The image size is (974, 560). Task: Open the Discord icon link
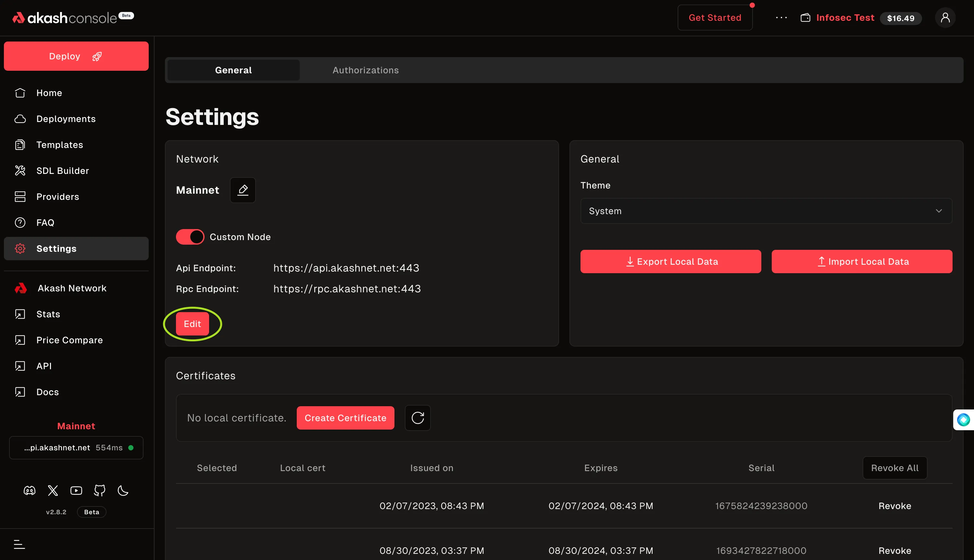30,490
